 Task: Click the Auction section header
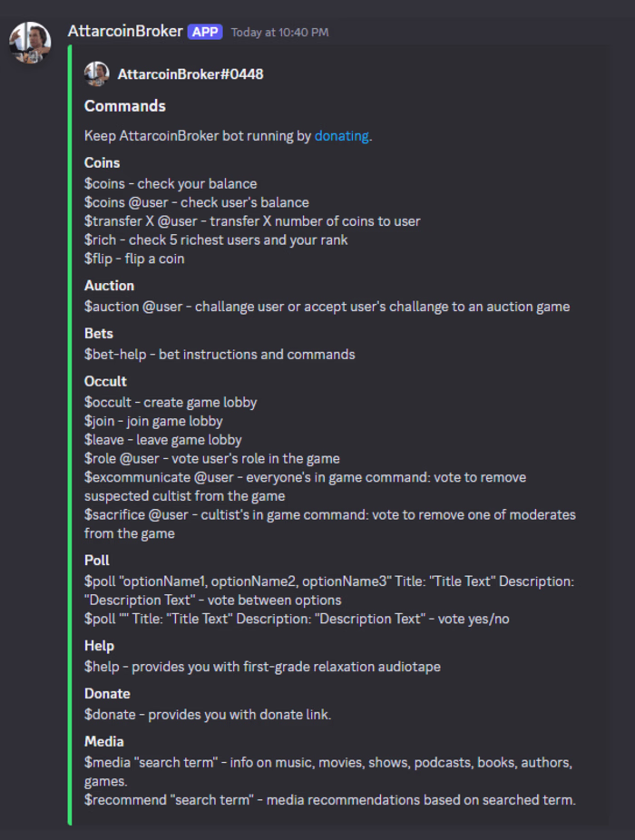(x=109, y=285)
